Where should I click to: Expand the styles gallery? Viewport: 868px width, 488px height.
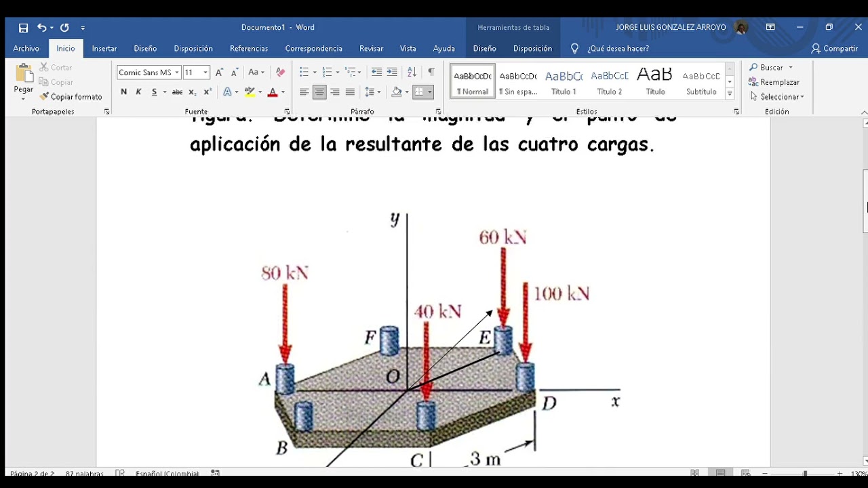(730, 94)
